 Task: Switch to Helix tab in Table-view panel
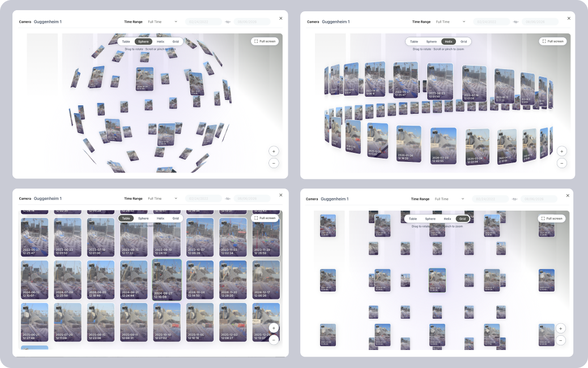[x=160, y=219]
